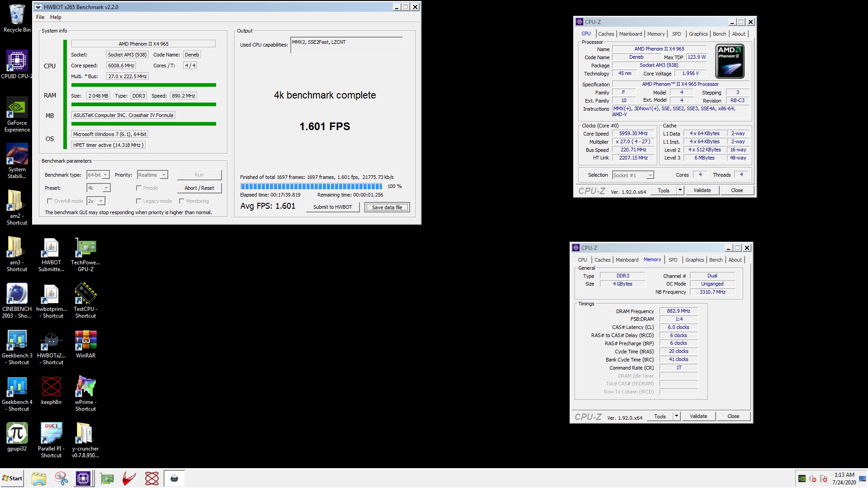868x488 pixels.
Task: Launch Geekbench 4 Shortcut icon
Action: click(x=17, y=394)
